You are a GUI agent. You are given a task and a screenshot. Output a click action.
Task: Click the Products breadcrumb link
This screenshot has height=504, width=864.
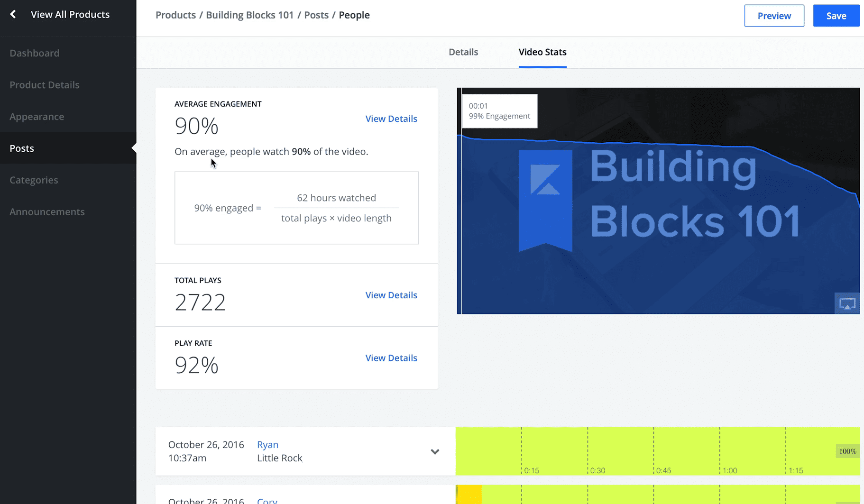tap(175, 15)
